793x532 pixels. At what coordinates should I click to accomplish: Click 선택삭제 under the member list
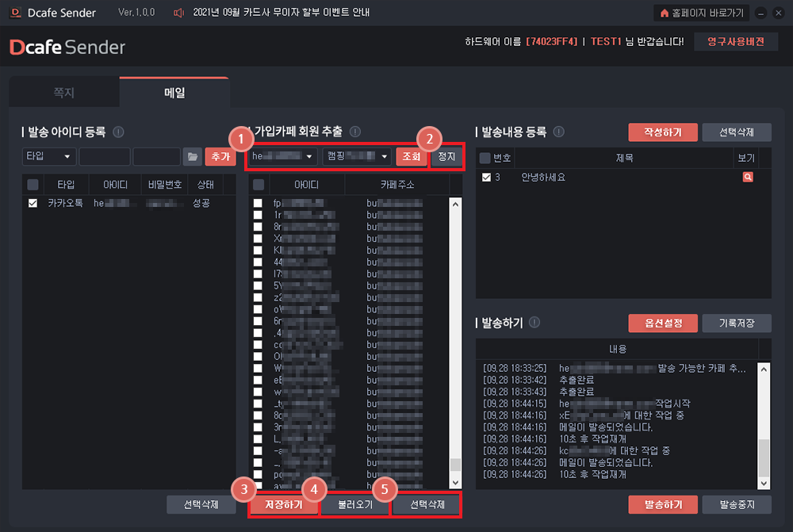pos(427,505)
